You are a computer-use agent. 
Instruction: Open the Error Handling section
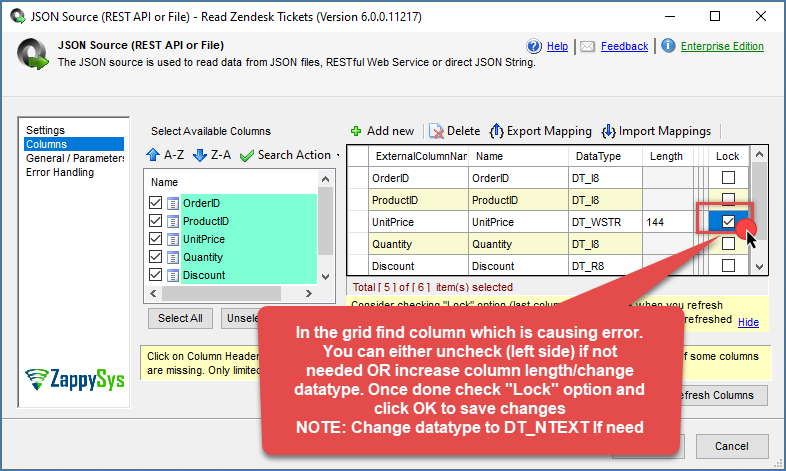[x=59, y=172]
